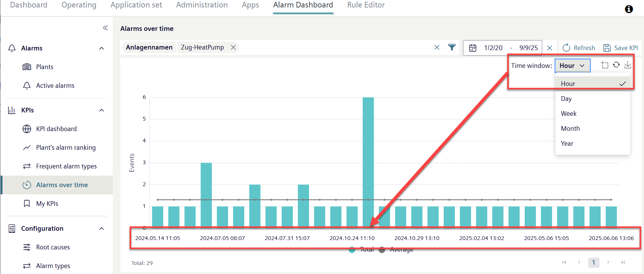This screenshot has width=644, height=274.
Task: Open the Time window Hour dropdown
Action: (572, 66)
